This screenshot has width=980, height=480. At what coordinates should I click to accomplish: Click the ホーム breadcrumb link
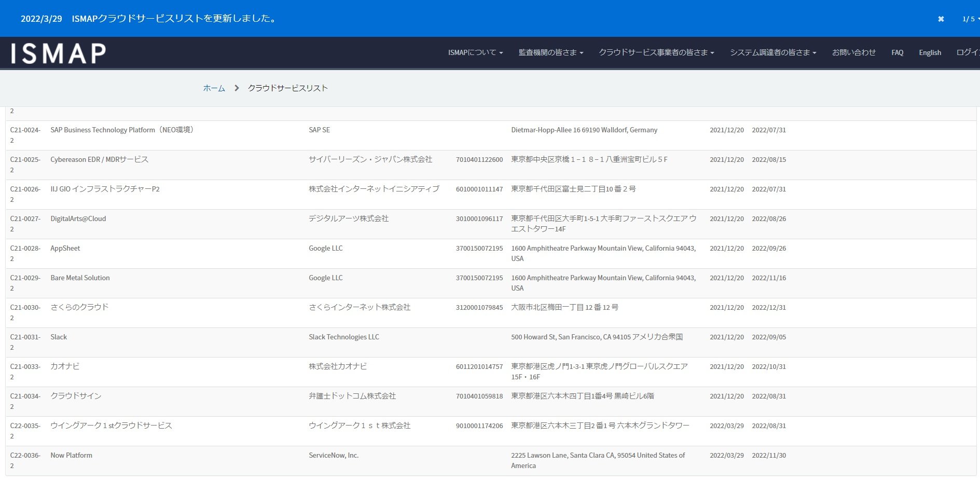[214, 88]
